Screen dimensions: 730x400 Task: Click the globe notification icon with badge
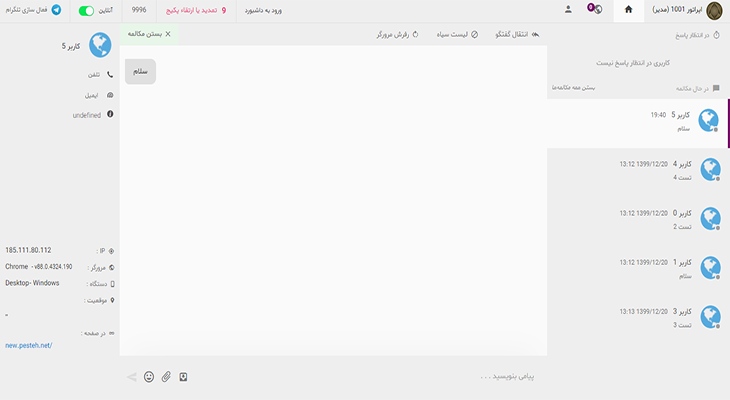595,9
